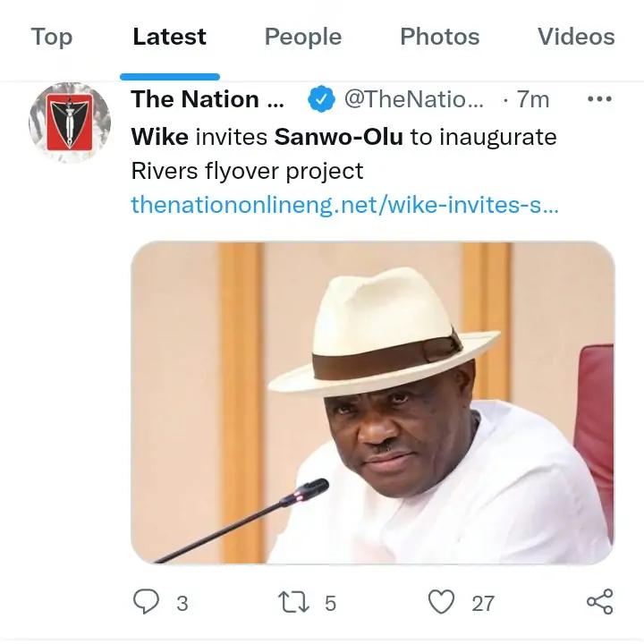Open the People tab
The width and height of the screenshot is (644, 644).
(x=303, y=37)
